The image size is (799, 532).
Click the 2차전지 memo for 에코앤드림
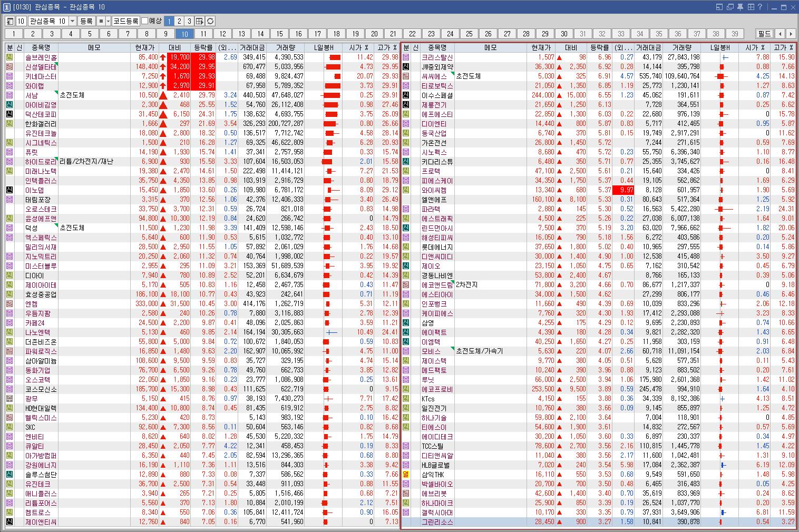pos(466,285)
